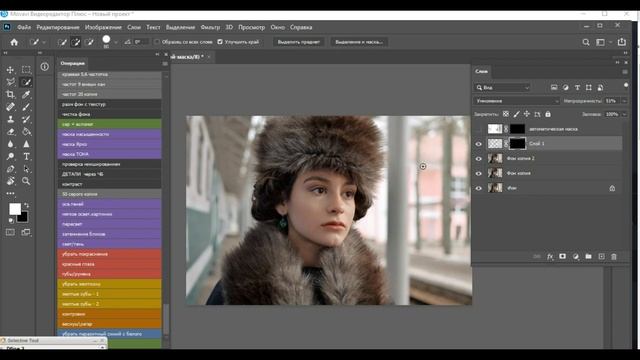Go to the Home screen icon

pyautogui.click(x=14, y=42)
